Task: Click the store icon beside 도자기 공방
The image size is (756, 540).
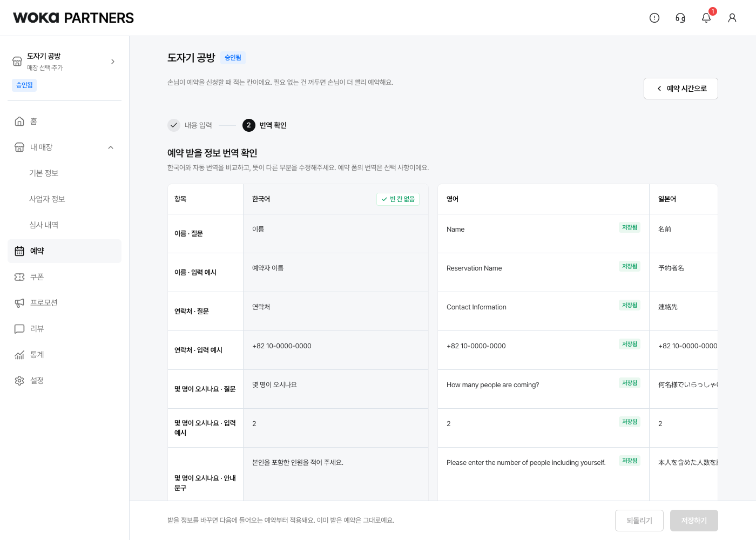Action: pyautogui.click(x=17, y=62)
